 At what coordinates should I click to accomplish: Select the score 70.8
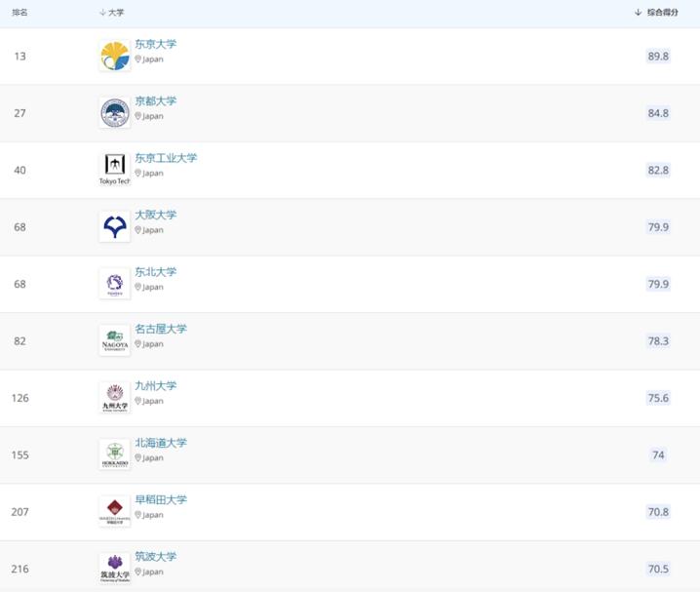pos(658,512)
